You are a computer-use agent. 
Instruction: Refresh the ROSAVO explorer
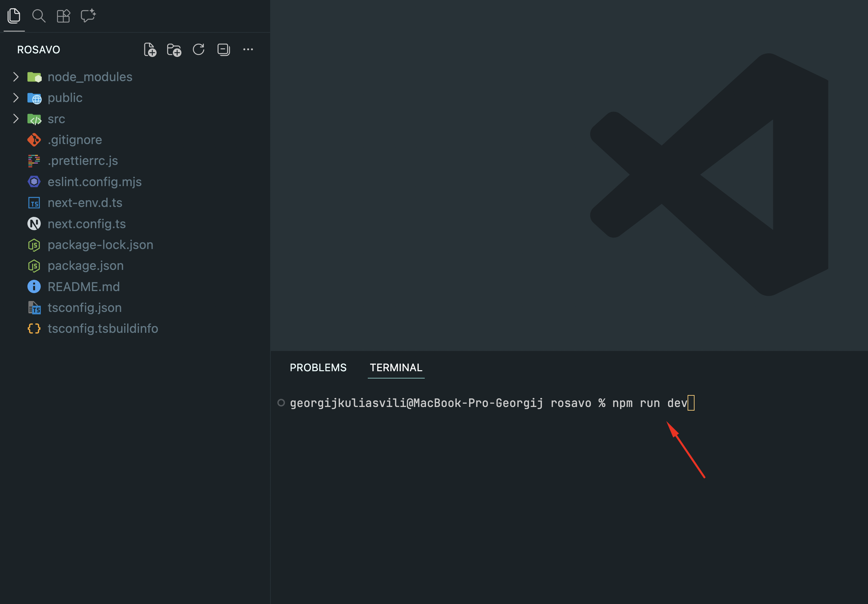point(199,50)
